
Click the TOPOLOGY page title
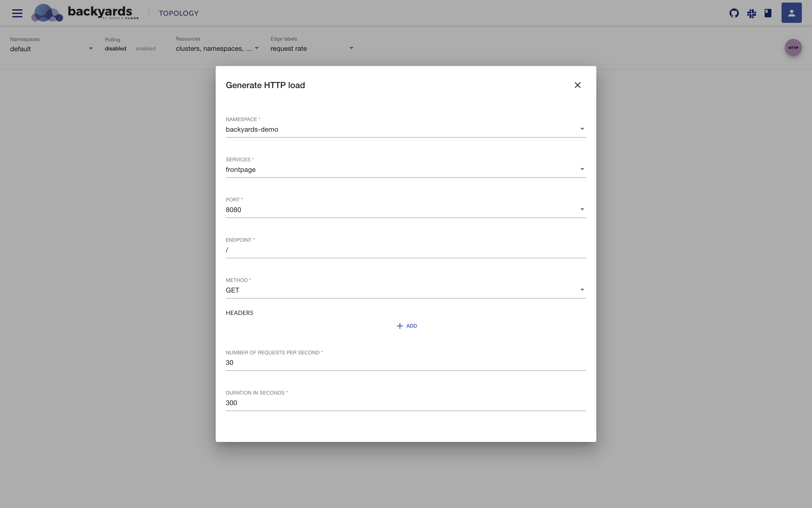click(178, 13)
